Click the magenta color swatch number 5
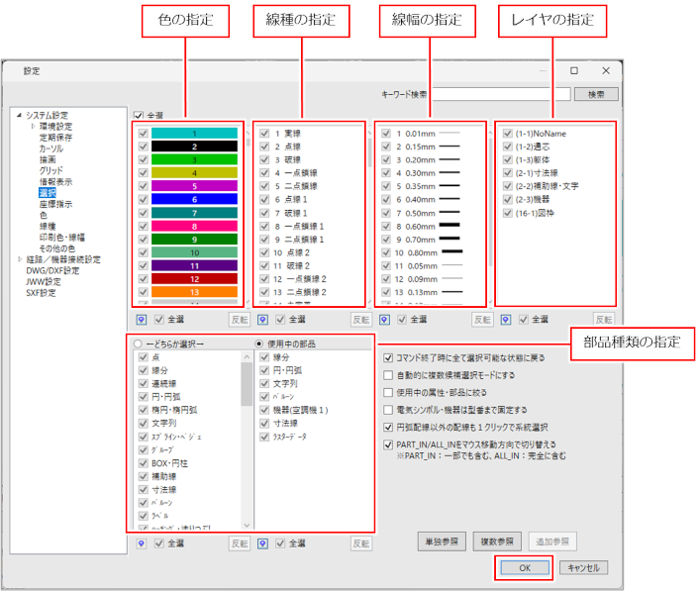Viewport: 700px width, 591px height. point(194,185)
